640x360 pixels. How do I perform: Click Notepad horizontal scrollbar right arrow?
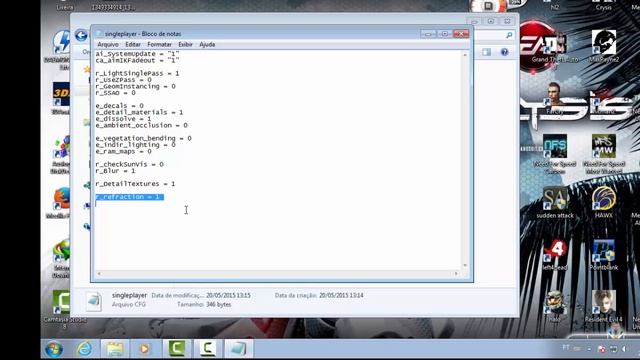456,273
